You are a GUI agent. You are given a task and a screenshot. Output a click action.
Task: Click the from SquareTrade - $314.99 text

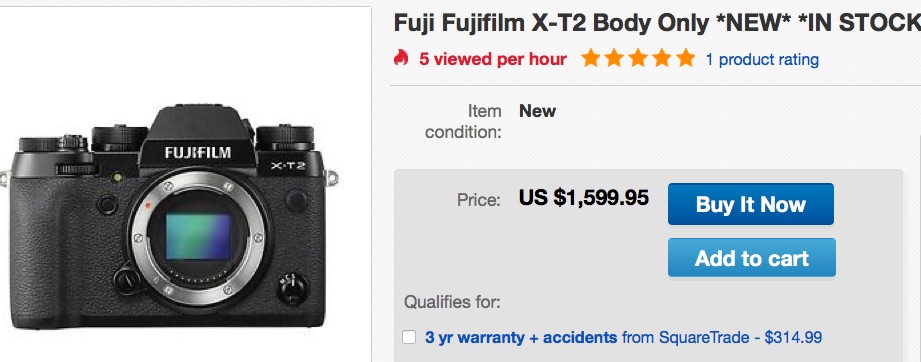coord(722,337)
